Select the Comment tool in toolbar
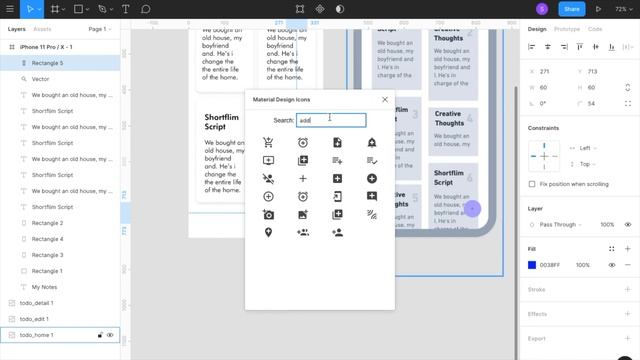 pos(146,9)
